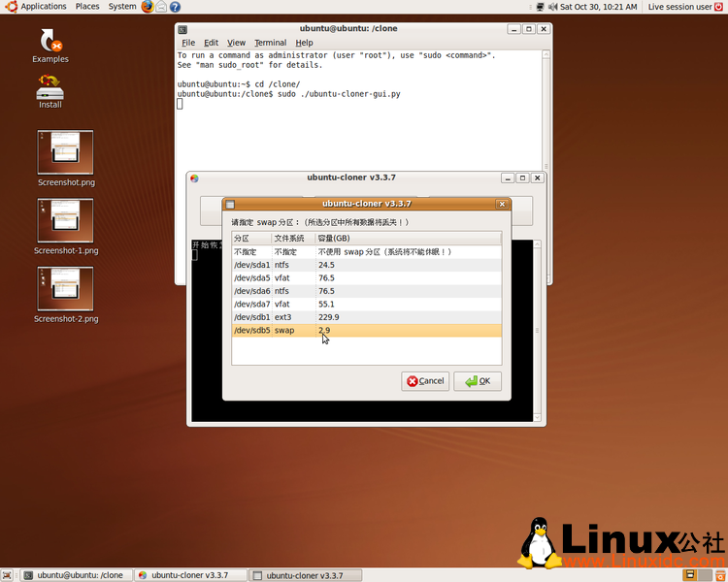Open the Examples desktop icon

(x=50, y=46)
